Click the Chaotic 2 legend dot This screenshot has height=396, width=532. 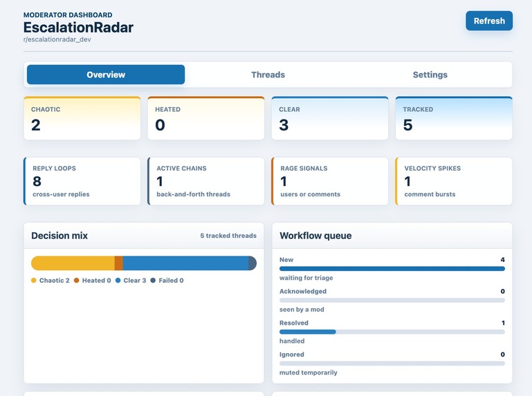(x=34, y=281)
